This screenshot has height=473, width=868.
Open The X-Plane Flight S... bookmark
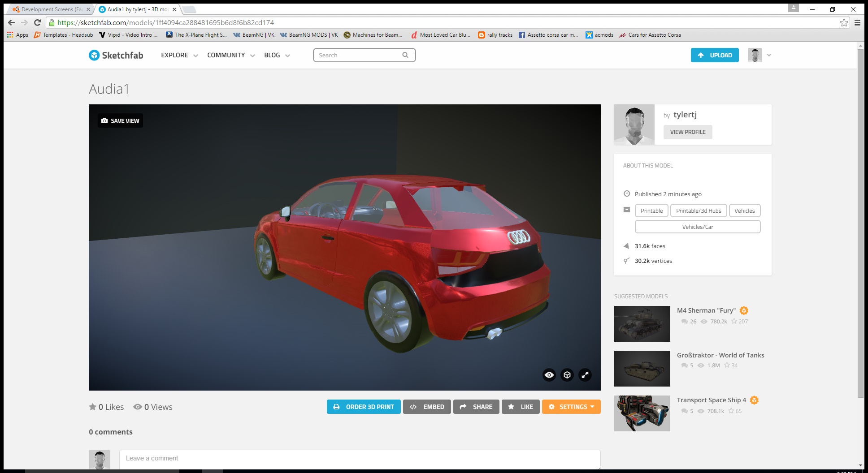pyautogui.click(x=196, y=34)
